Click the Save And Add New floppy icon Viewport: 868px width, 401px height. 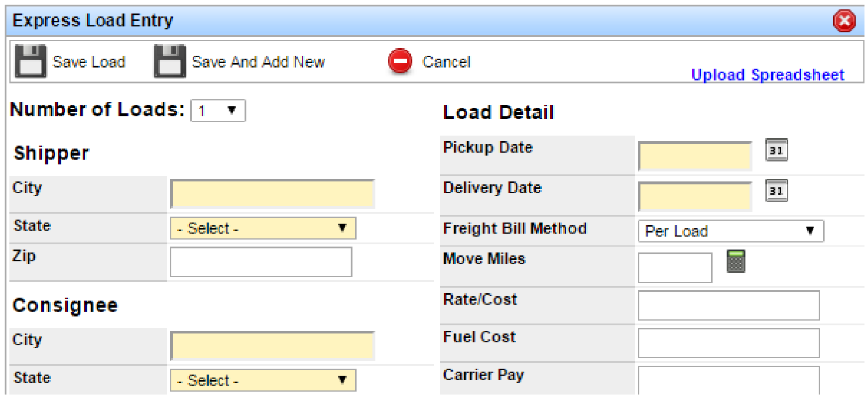170,61
